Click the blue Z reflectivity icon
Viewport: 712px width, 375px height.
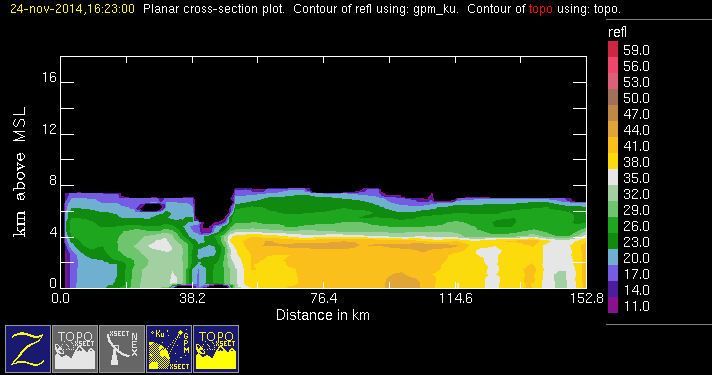(x=28, y=349)
